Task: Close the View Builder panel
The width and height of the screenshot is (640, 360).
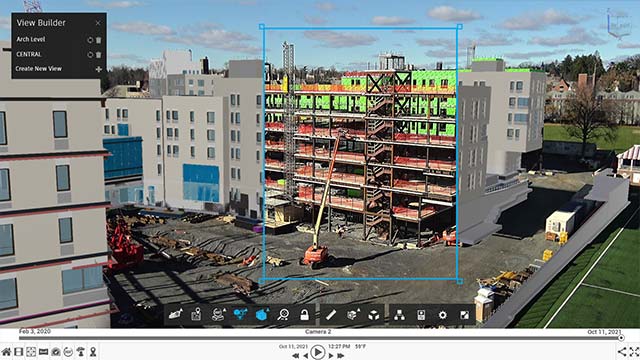Action: 98,23
